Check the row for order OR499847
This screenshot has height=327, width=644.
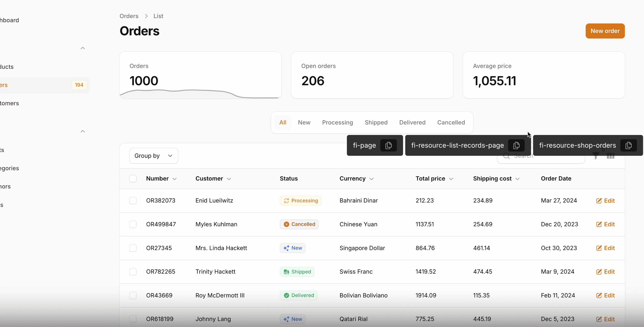[133, 224]
